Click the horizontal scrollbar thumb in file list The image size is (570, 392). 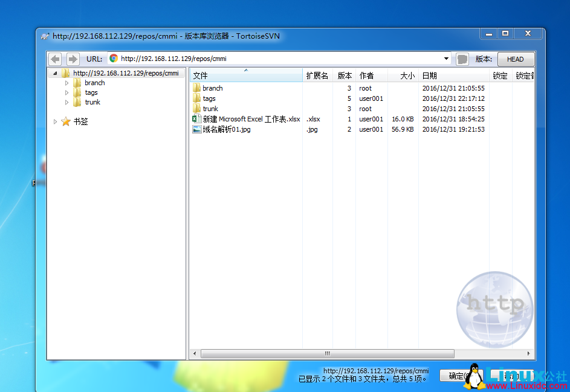coord(327,354)
